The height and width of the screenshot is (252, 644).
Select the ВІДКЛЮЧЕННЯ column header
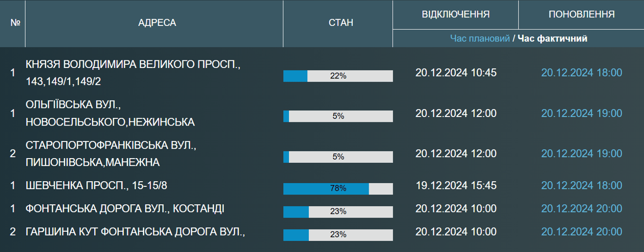coord(455,14)
